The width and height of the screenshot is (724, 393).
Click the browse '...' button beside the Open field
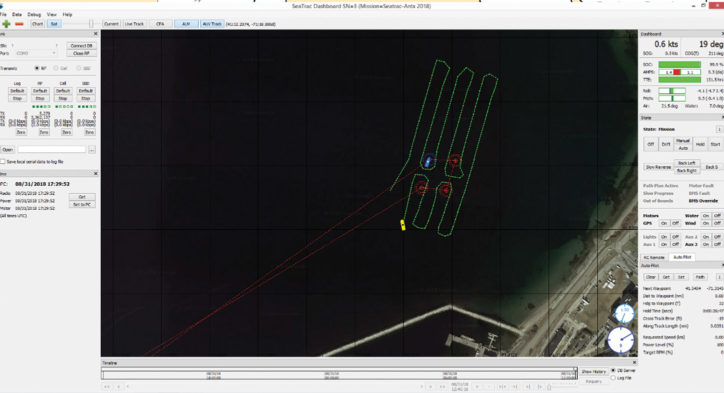pyautogui.click(x=92, y=150)
